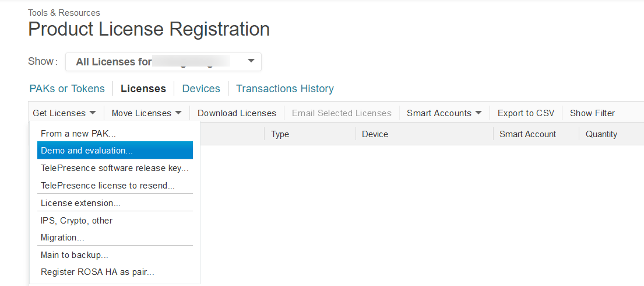644x286 pixels.
Task: Expand the Move Licenses dropdown
Action: pyautogui.click(x=147, y=113)
